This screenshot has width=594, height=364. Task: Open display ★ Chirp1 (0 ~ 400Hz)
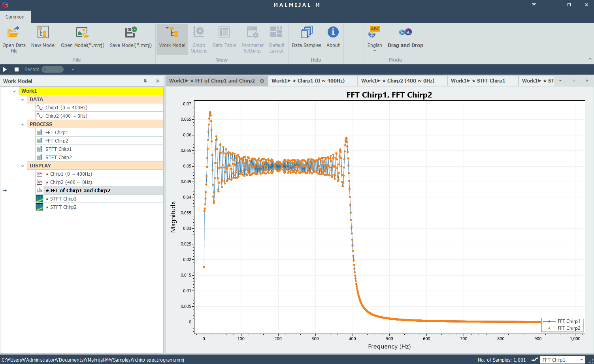(99, 174)
